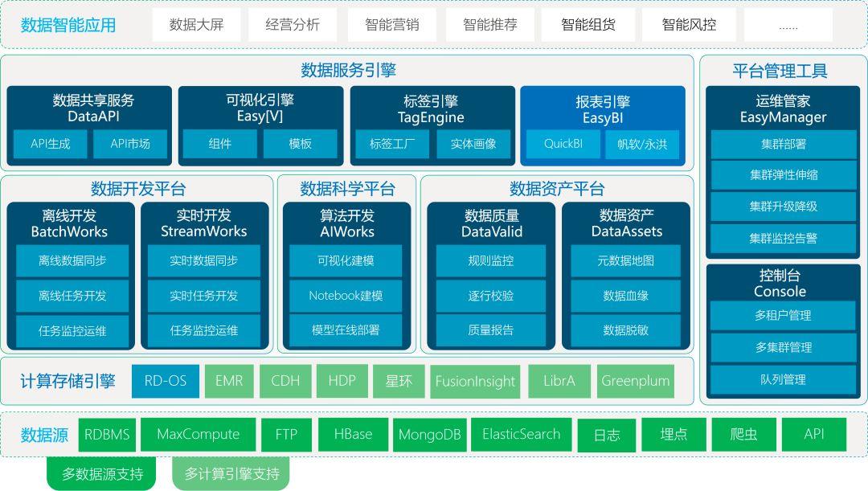Click the ElasticSearch data source
The width and height of the screenshot is (868, 491).
522,435
